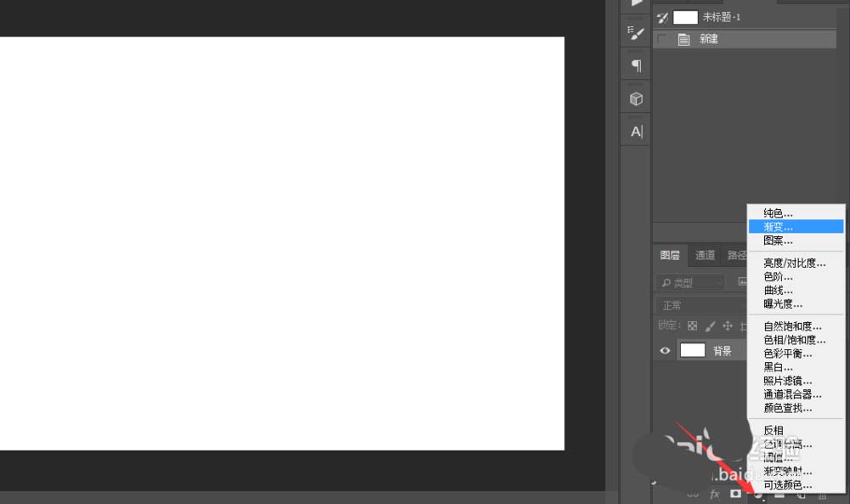This screenshot has width=850, height=504.
Task: Open the 正常 blend mode dropdown
Action: click(701, 305)
